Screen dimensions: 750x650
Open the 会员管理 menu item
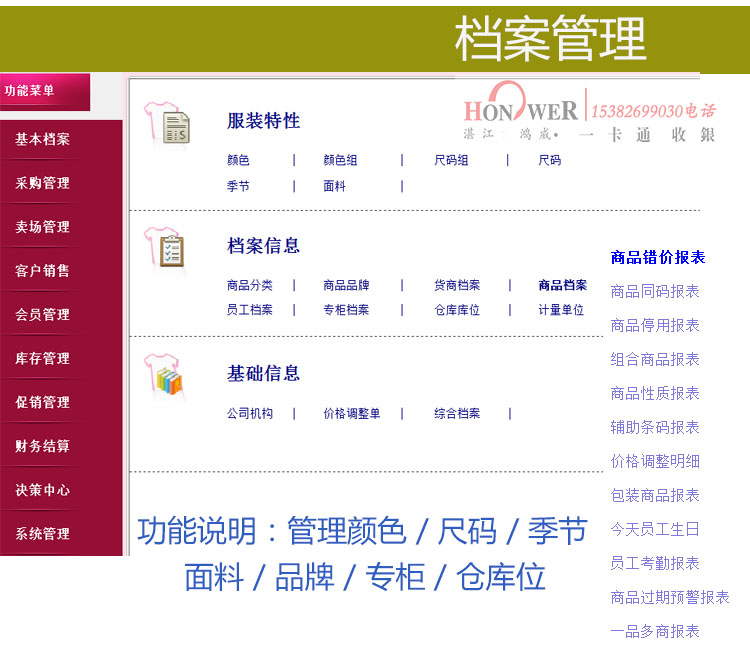pyautogui.click(x=43, y=314)
